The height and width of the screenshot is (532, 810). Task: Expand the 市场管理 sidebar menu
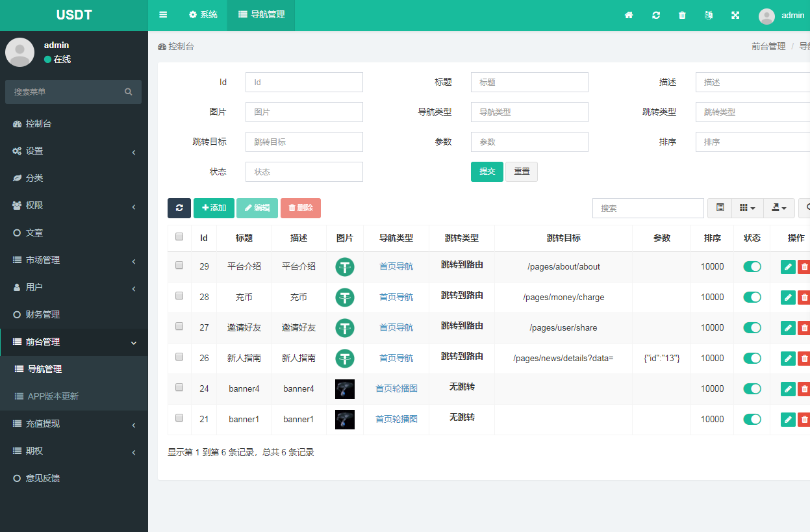tap(74, 260)
